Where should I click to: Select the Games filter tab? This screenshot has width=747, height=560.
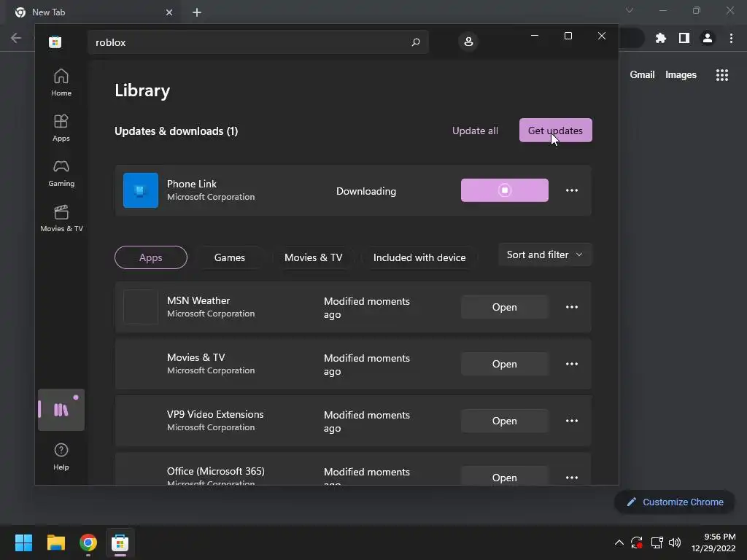point(230,257)
